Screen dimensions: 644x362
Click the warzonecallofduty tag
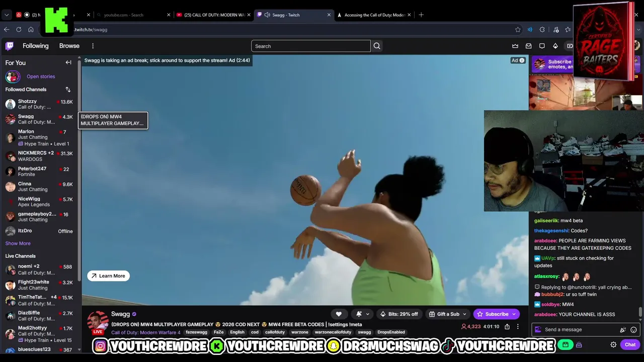(x=333, y=332)
